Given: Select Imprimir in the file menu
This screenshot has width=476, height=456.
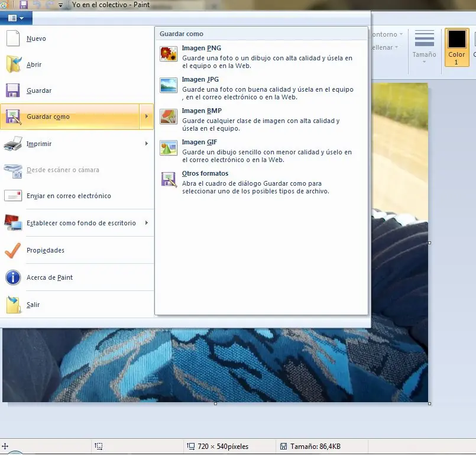Looking at the screenshot, I should point(77,144).
